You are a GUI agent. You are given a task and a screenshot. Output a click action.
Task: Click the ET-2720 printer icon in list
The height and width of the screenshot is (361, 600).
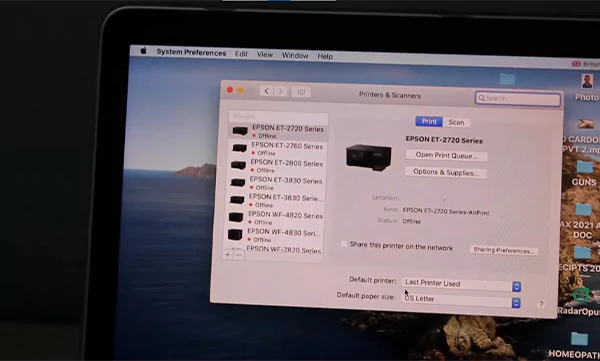pos(240,131)
